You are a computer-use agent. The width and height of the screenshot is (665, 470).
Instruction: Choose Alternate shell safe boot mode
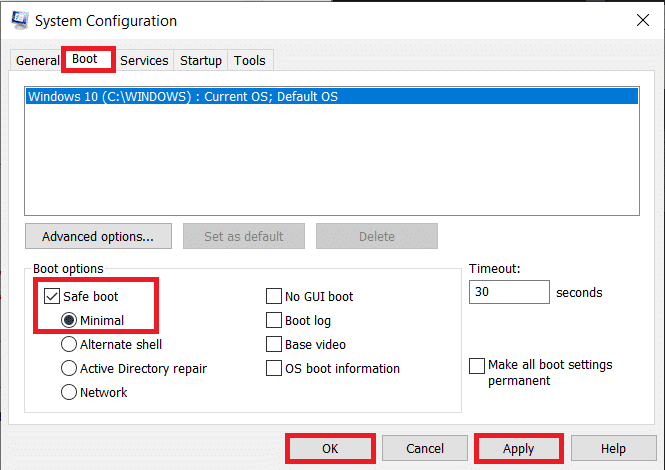[70, 345]
